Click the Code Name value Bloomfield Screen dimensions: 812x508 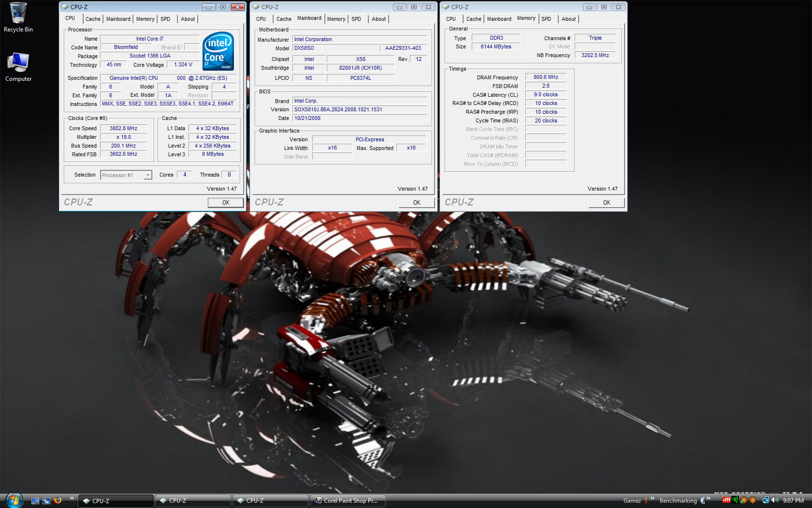[126, 47]
